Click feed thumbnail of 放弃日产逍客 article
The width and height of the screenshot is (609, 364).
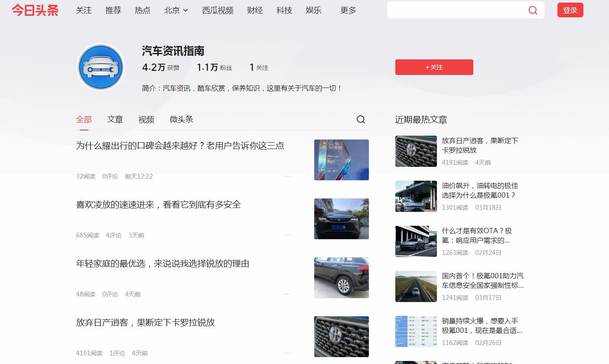pos(342,337)
